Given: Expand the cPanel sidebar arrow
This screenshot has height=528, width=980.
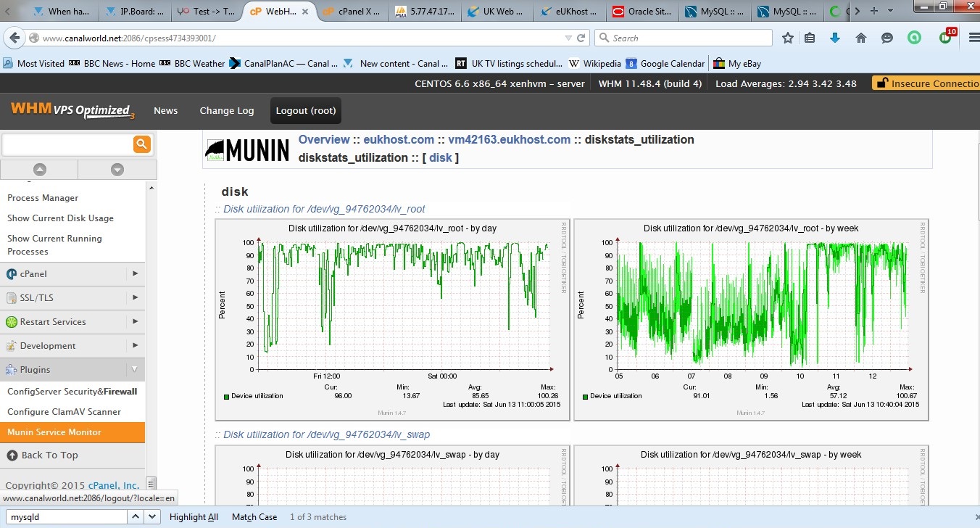Looking at the screenshot, I should click(x=135, y=274).
